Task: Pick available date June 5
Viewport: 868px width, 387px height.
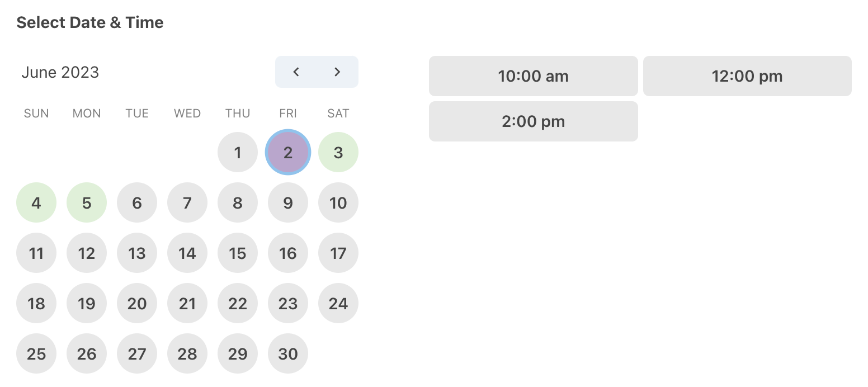Action: point(87,202)
